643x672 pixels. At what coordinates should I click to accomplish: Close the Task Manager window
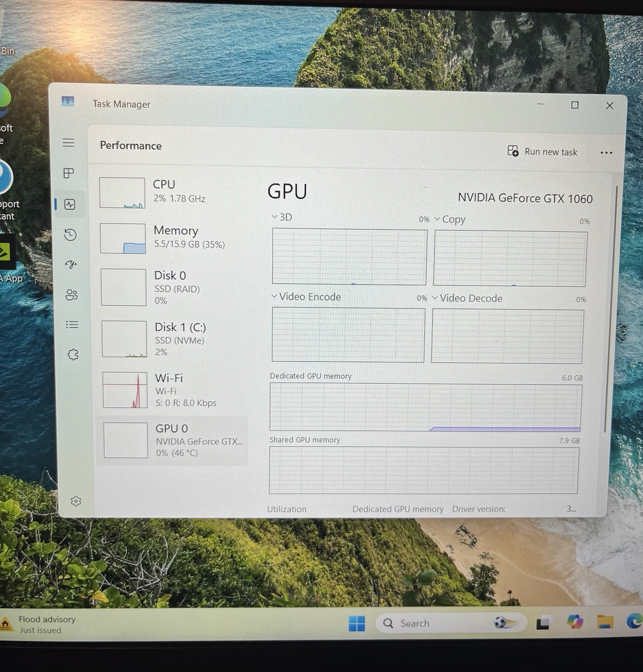[x=609, y=106]
